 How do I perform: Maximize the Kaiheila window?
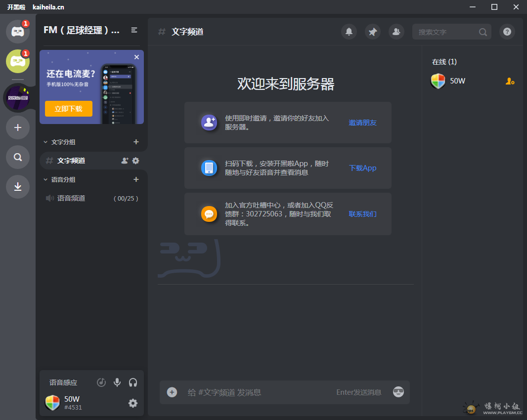(x=494, y=7)
